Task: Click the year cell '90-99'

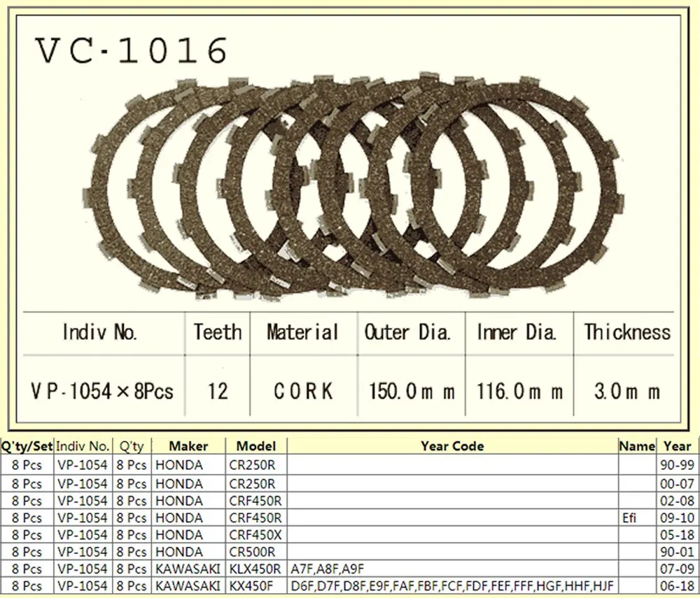Action: pos(677,465)
